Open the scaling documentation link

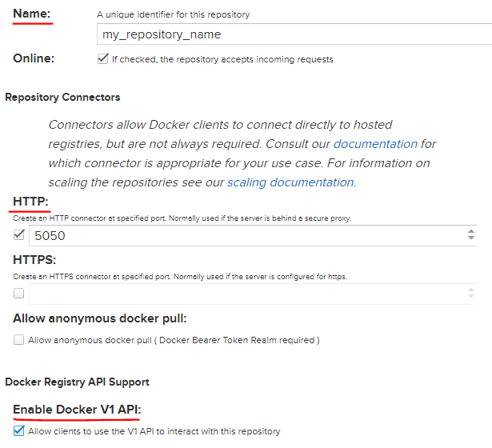pyautogui.click(x=290, y=182)
